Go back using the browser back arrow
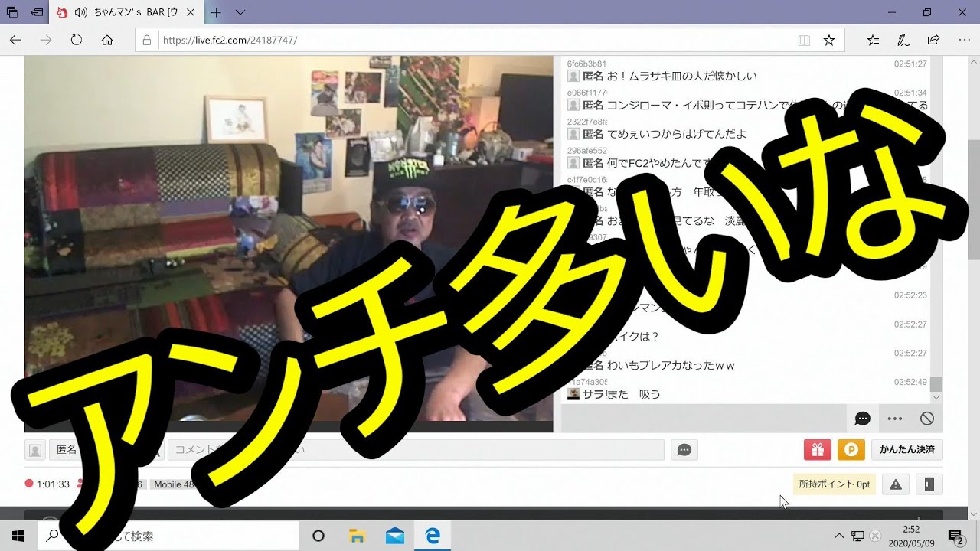The height and width of the screenshot is (551, 980). click(15, 40)
